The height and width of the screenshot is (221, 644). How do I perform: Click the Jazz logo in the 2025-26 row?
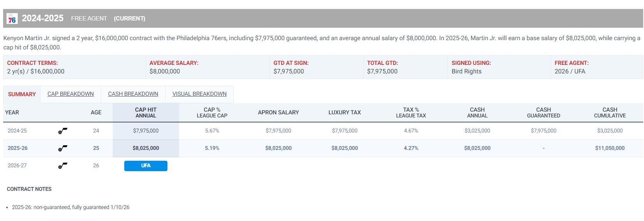63,148
